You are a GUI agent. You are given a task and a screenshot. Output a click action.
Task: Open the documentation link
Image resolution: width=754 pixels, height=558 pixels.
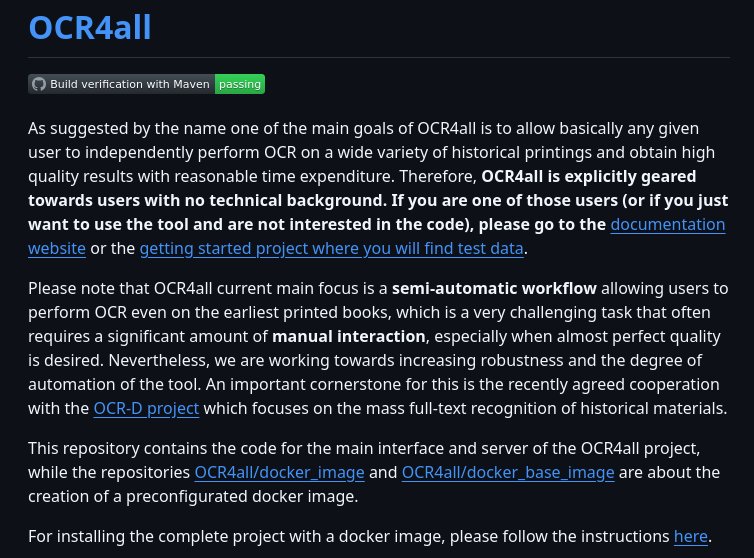667,225
